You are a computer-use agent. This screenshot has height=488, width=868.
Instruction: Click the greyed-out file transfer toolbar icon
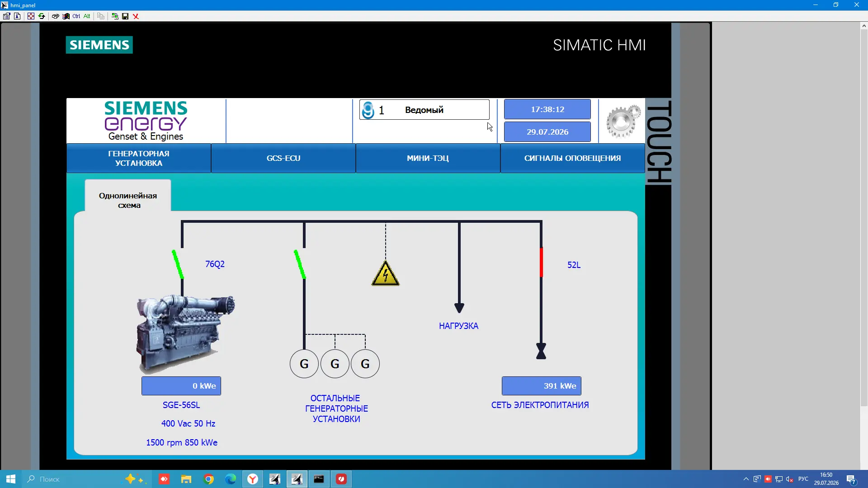coord(101,16)
